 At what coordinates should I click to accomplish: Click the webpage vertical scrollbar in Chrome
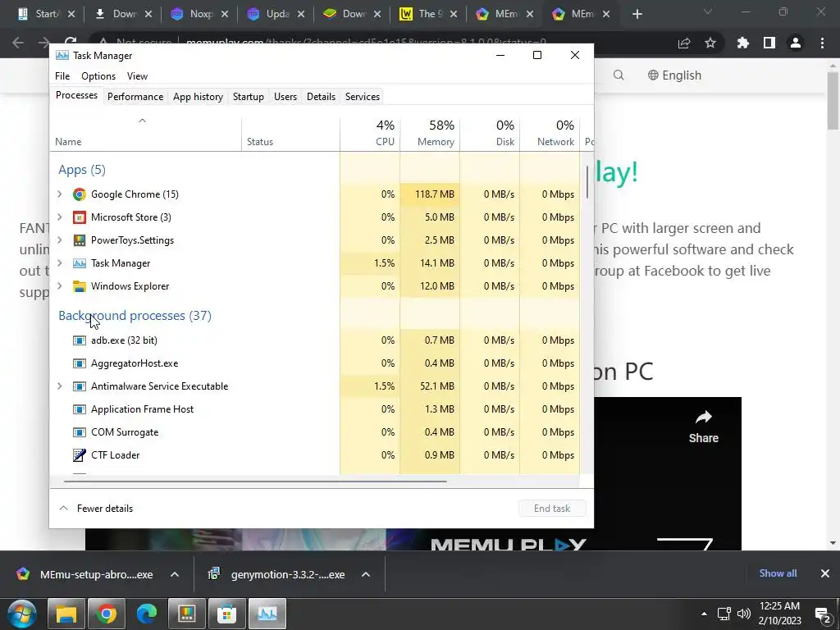[833, 100]
